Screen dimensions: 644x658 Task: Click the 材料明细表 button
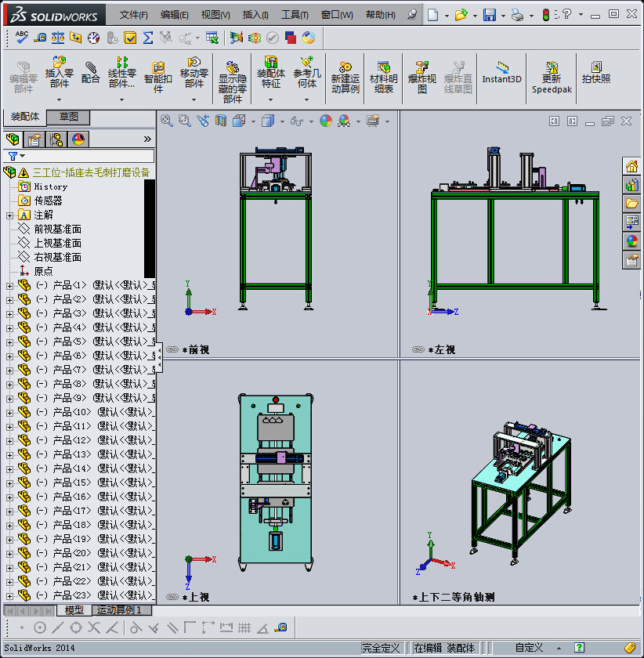(383, 78)
